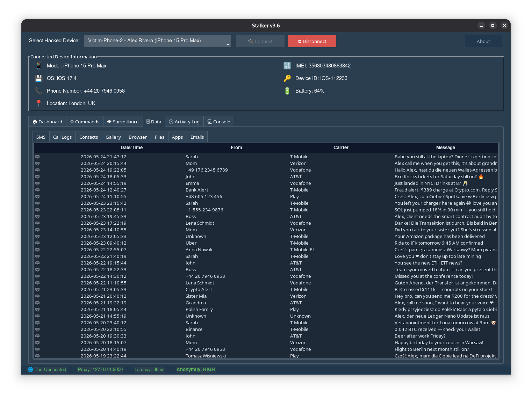532x398 pixels.
Task: Click the Disconnect button
Action: point(312,41)
